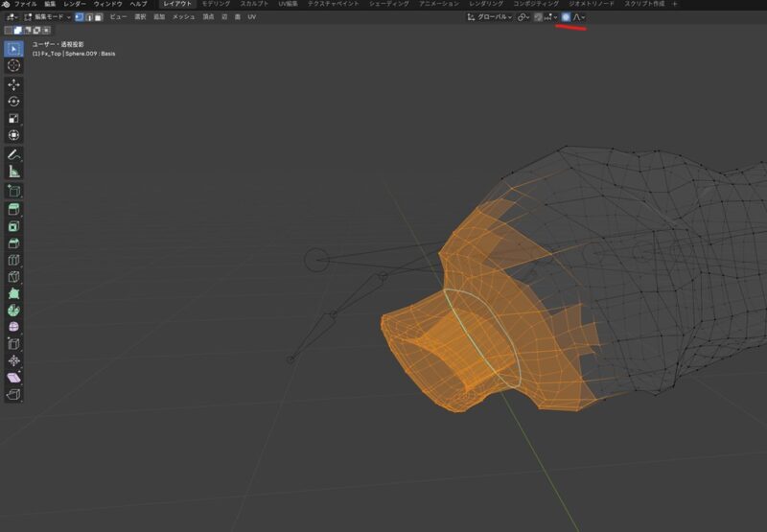
Task: Switch to face select mode
Action: coord(98,17)
